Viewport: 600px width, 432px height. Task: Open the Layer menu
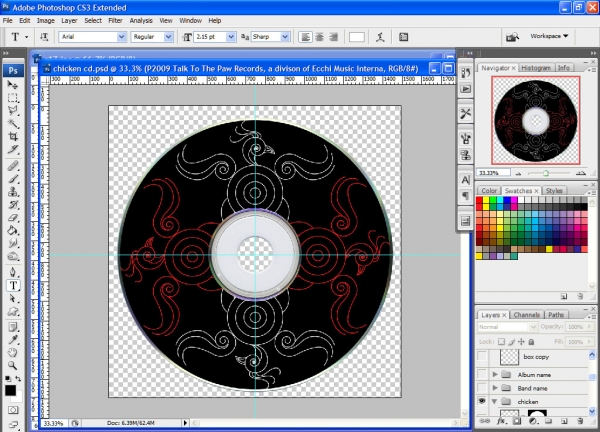(69, 21)
